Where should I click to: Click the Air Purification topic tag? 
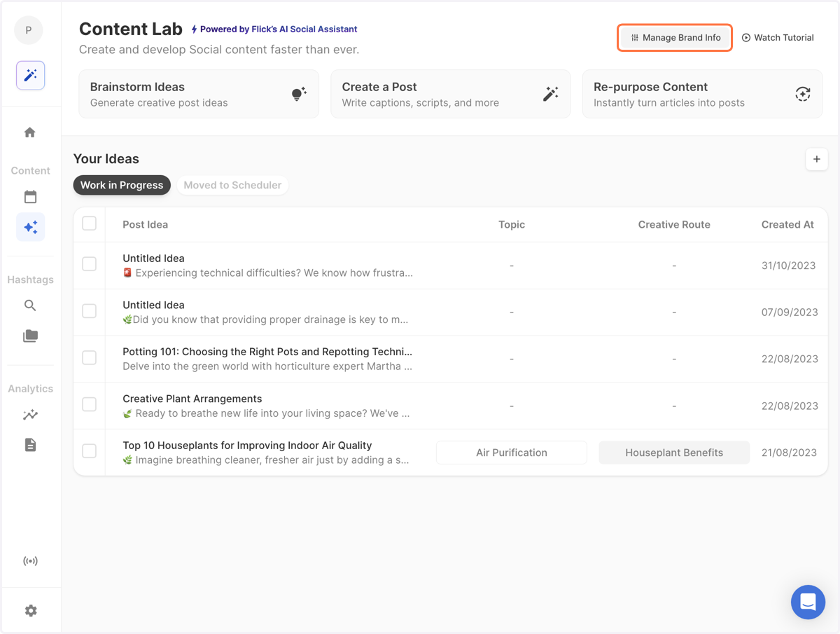point(512,453)
